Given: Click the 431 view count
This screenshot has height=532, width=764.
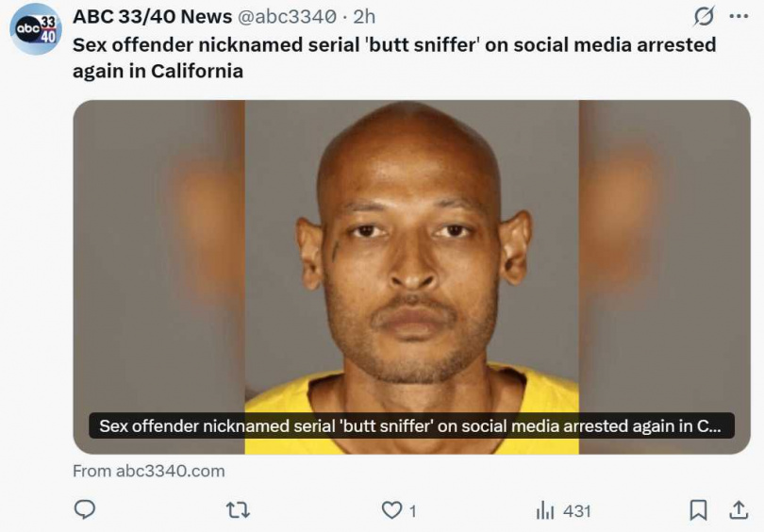Looking at the screenshot, I should pos(577,511).
